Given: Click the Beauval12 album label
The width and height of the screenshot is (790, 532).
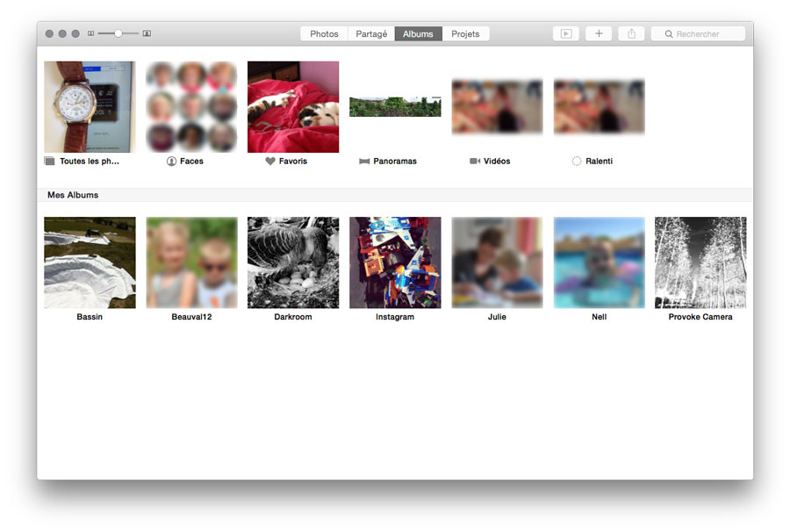Looking at the screenshot, I should click(191, 317).
